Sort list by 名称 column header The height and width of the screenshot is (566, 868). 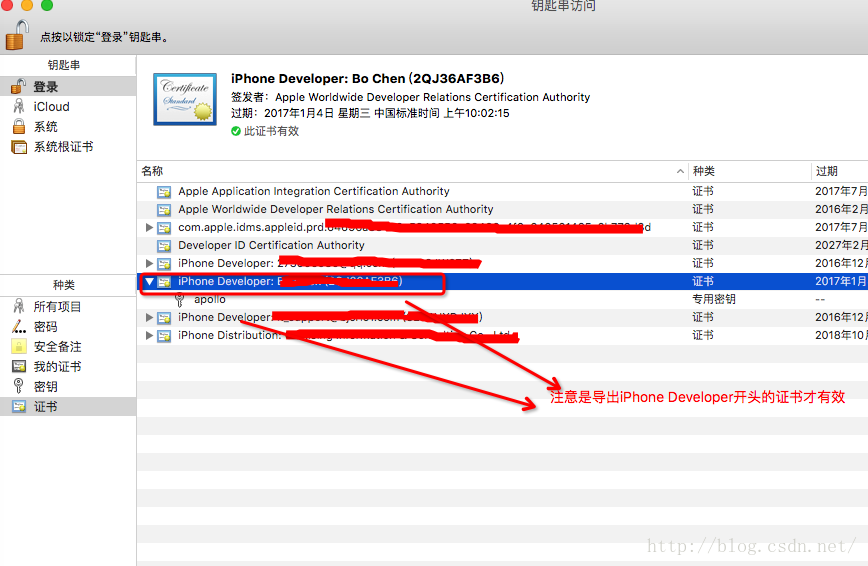412,171
